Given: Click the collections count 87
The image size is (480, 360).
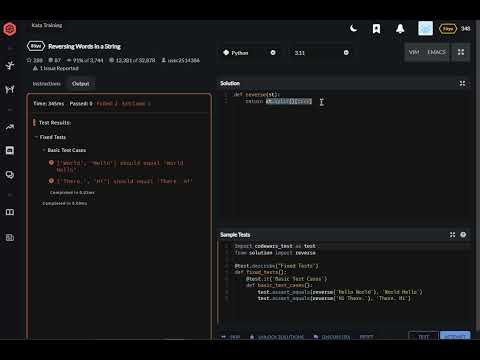Looking at the screenshot, I should tap(55, 60).
